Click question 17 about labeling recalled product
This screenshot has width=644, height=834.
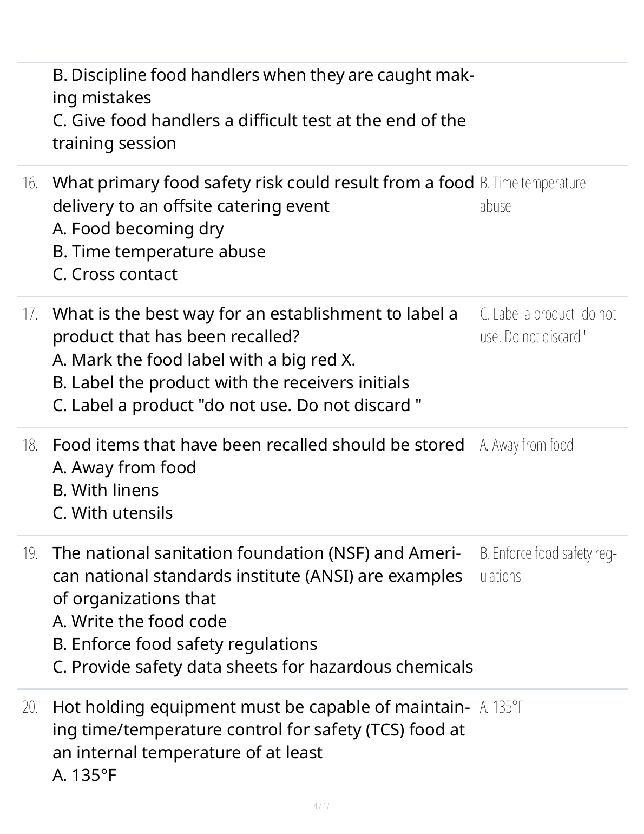coord(255,325)
